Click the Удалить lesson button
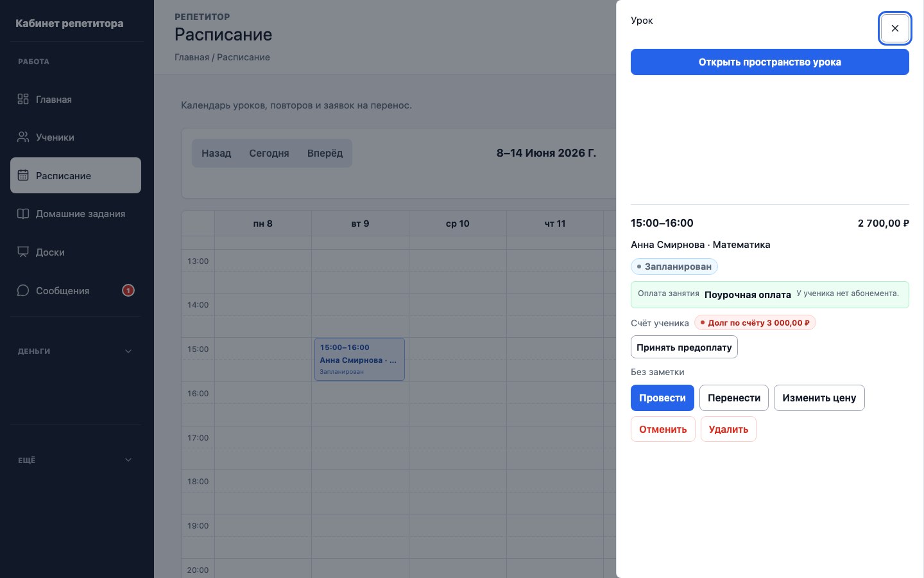Image resolution: width=924 pixels, height=578 pixels. coord(728,429)
